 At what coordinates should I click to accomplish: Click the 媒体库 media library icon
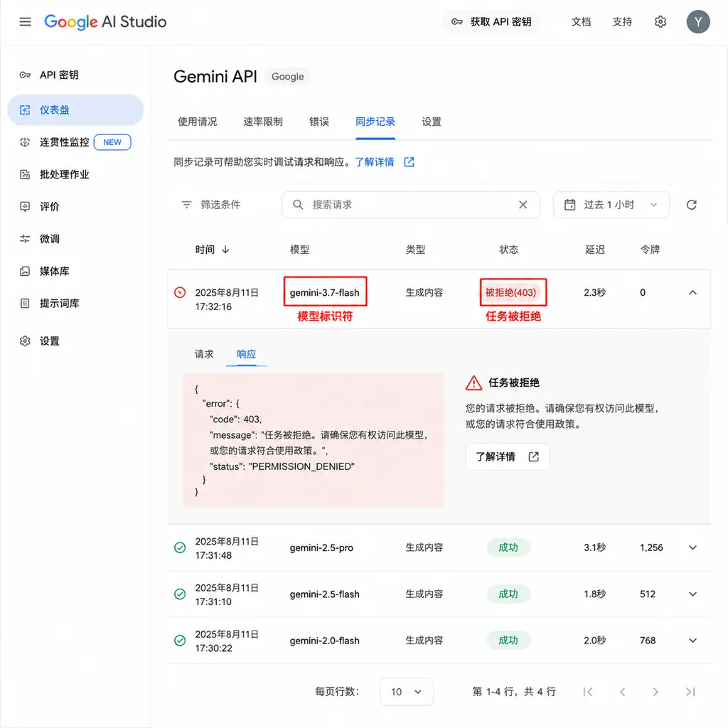(x=25, y=271)
